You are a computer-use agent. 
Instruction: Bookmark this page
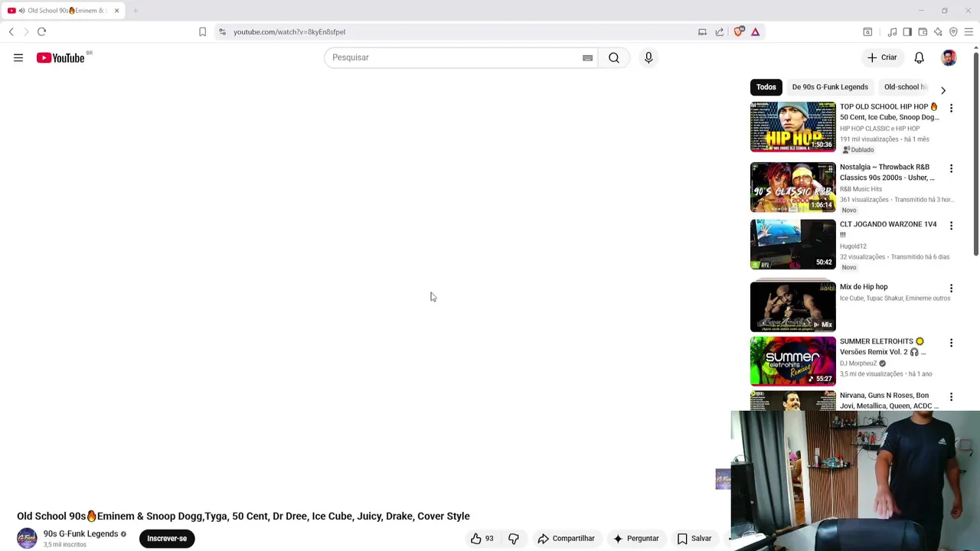coord(202,31)
